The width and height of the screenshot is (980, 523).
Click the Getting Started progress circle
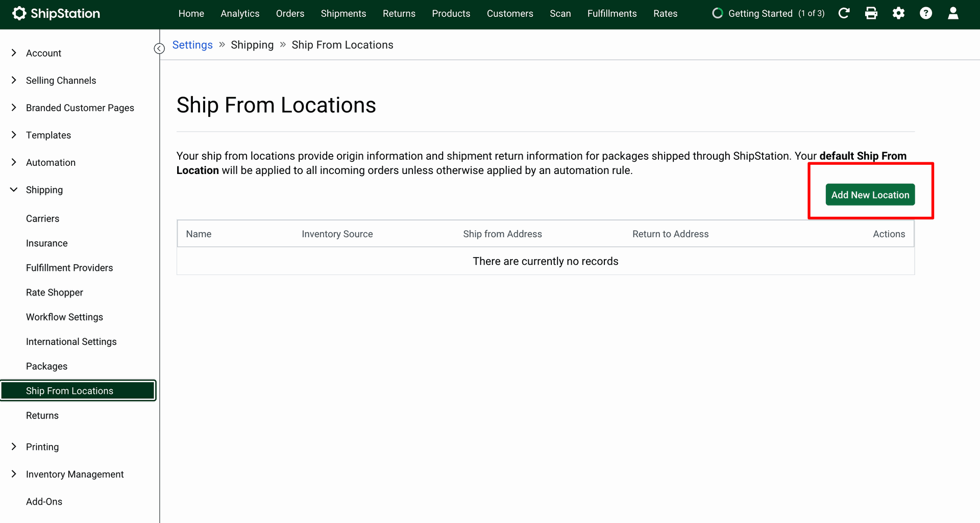[x=717, y=13]
